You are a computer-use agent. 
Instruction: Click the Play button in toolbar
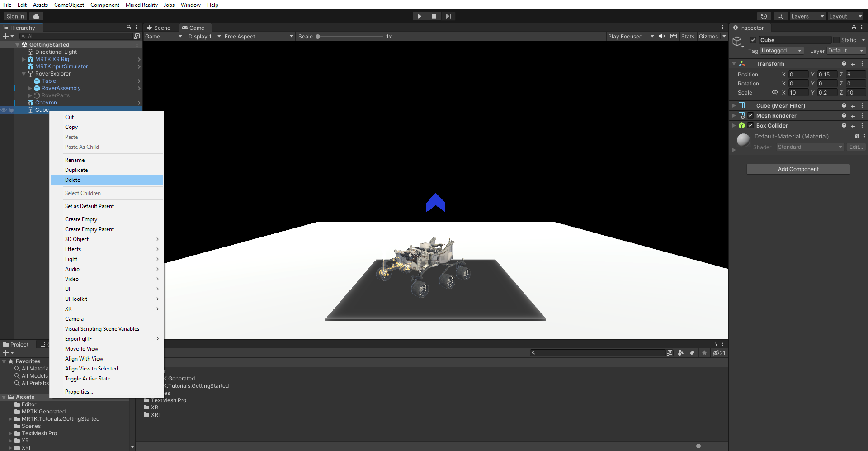[419, 16]
